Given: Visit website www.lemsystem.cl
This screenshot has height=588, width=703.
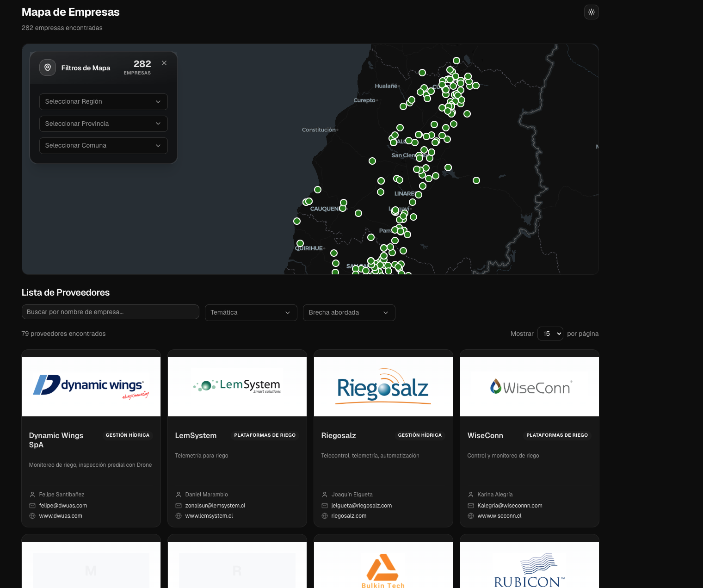Looking at the screenshot, I should point(209,516).
